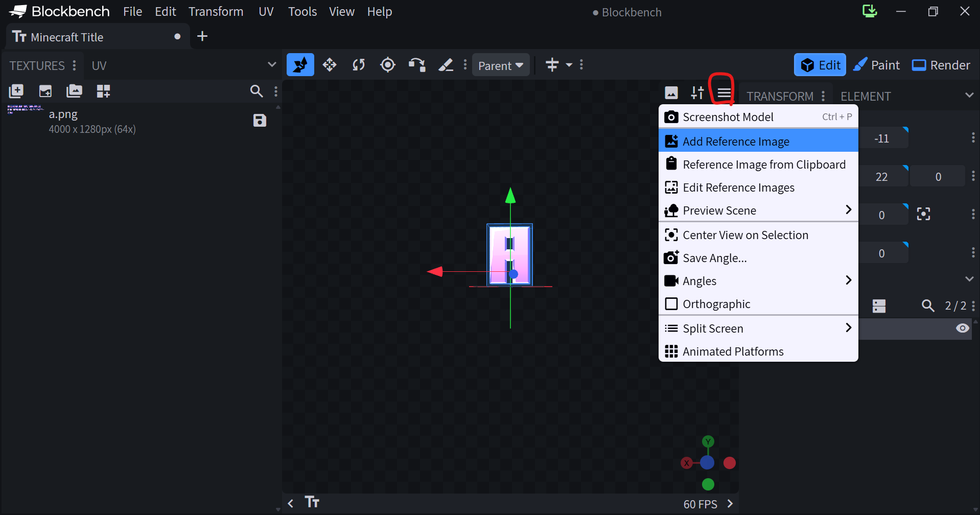
Task: Switch to Paint mode
Action: (876, 65)
